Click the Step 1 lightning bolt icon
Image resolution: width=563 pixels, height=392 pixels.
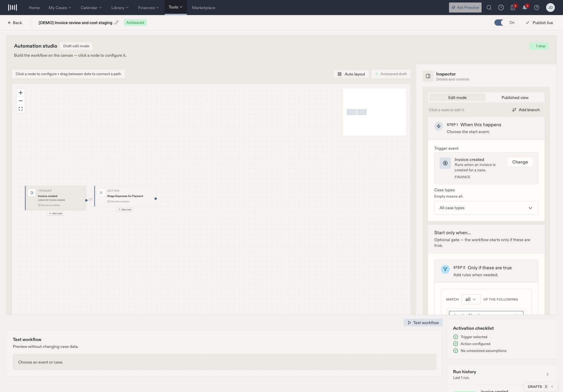point(439,126)
